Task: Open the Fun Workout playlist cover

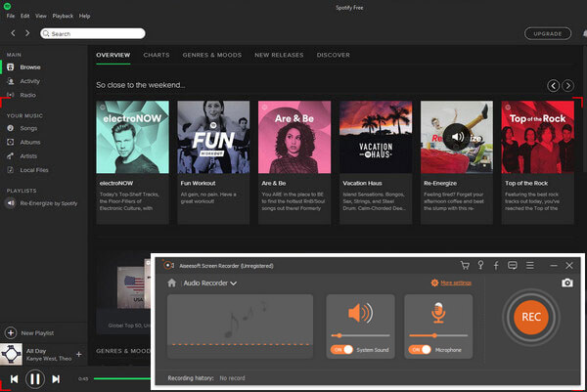Action: click(x=213, y=137)
